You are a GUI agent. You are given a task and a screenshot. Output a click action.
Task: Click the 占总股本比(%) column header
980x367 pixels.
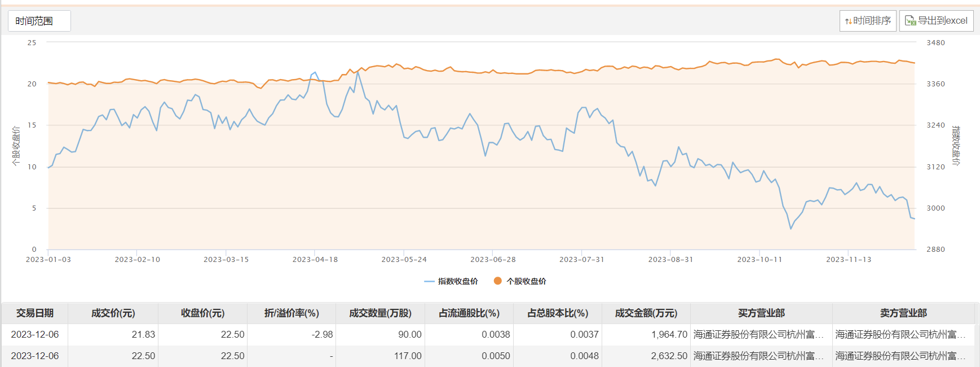point(558,313)
